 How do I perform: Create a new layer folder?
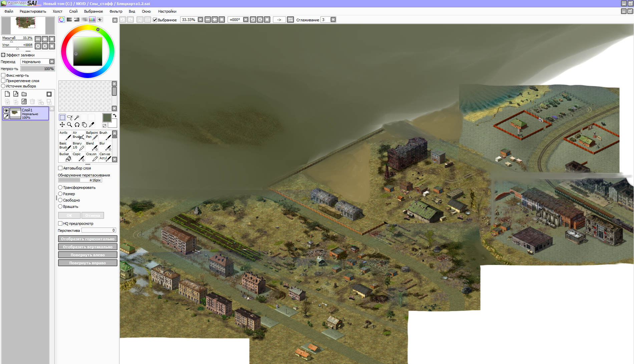click(x=24, y=94)
